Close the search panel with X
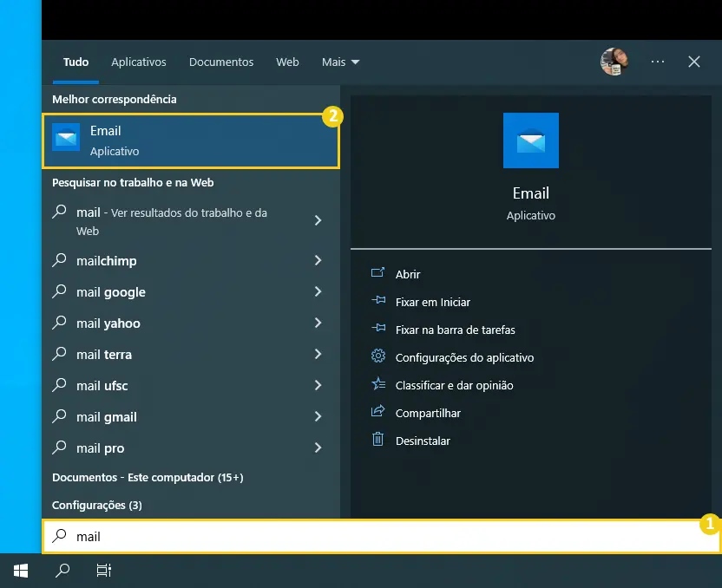Screen dimensions: 722x588 click(694, 62)
